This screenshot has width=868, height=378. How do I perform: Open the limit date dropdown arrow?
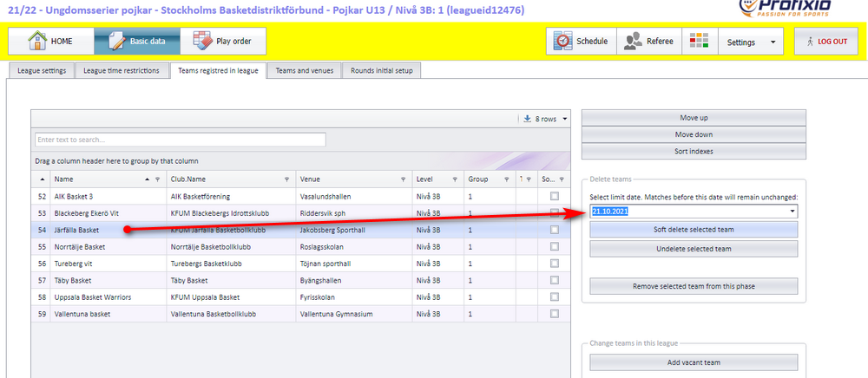point(792,211)
